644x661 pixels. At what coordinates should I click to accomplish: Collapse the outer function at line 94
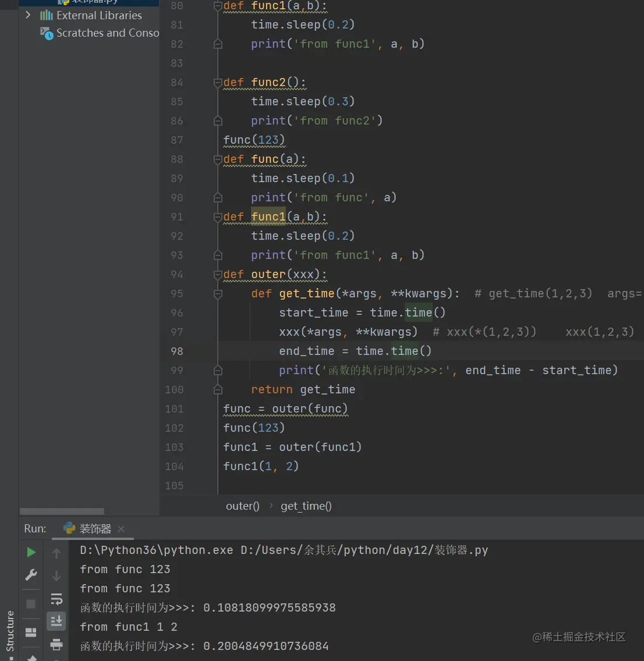coord(218,275)
